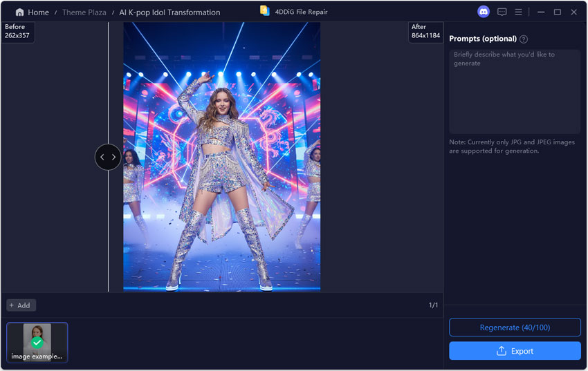
Task: Open the hamburger menu icon
Action: click(x=518, y=12)
